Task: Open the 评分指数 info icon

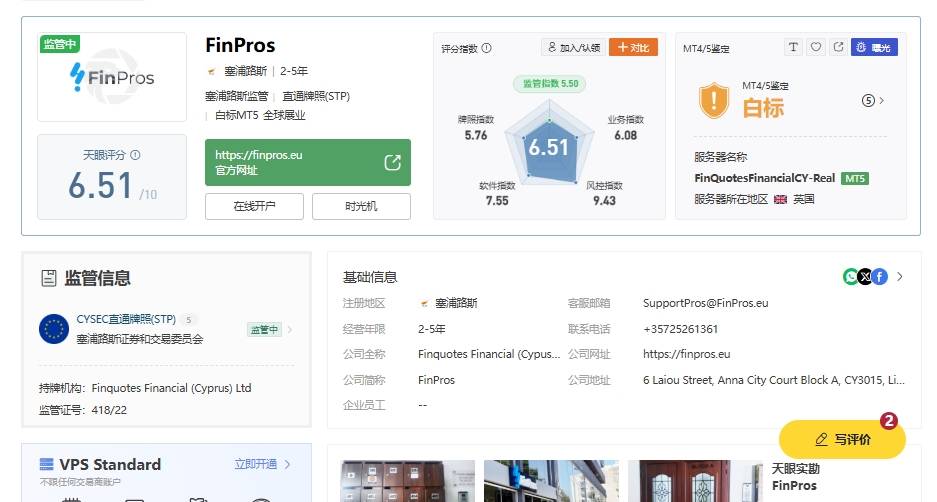Action: coord(486,48)
